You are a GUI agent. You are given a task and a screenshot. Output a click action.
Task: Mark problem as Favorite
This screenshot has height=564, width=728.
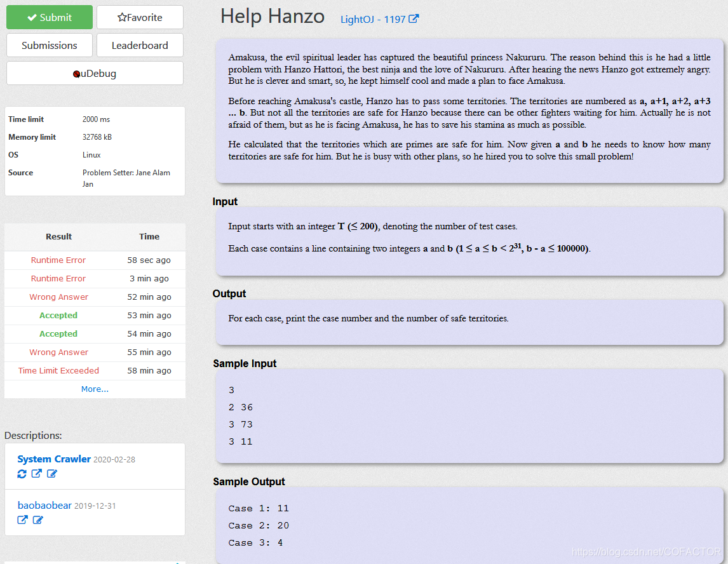(140, 17)
